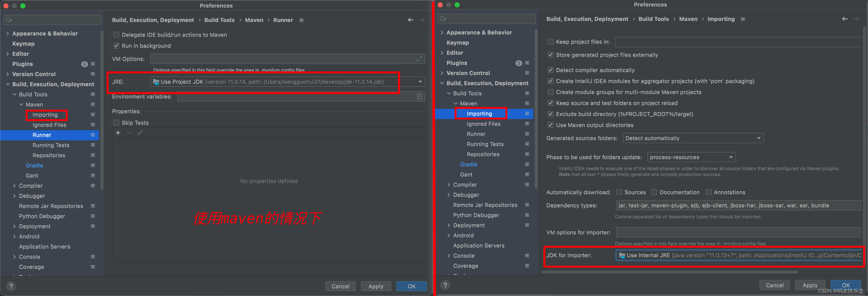Click the forward arrow in left Preferences window
Image resolution: width=868 pixels, height=296 pixels.
coord(422,20)
